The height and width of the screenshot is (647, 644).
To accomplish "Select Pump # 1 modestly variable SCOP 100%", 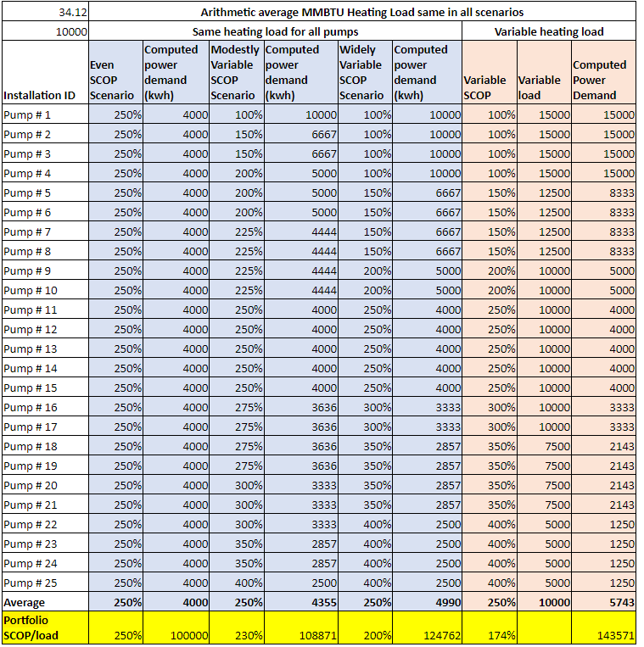I will pyautogui.click(x=237, y=114).
